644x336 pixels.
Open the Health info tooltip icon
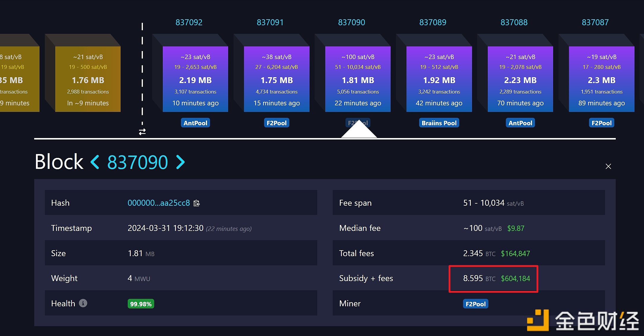(83, 303)
